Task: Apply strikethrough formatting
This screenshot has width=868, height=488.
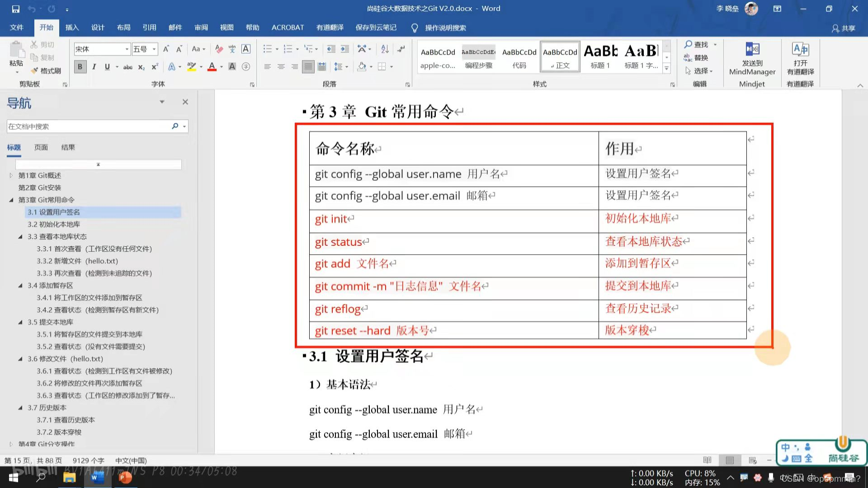Action: click(128, 67)
